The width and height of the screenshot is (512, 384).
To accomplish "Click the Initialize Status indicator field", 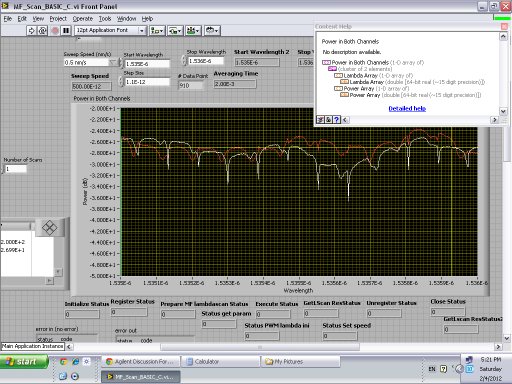I will pos(82,314).
